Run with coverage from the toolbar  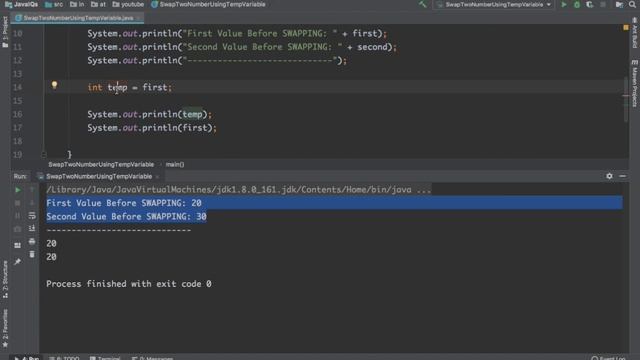point(589,4)
